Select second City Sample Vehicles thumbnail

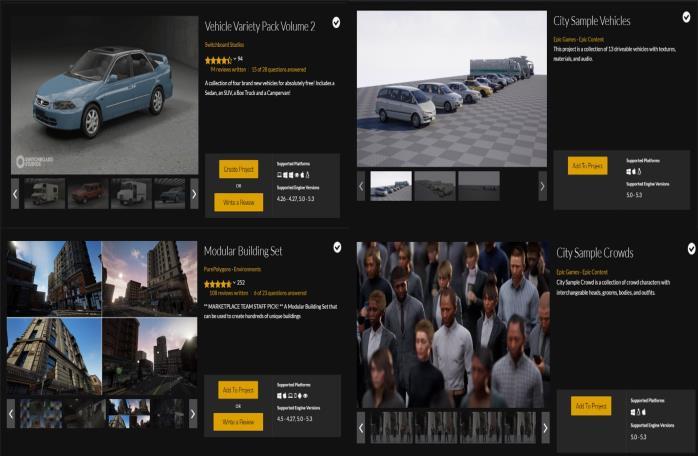(435, 186)
